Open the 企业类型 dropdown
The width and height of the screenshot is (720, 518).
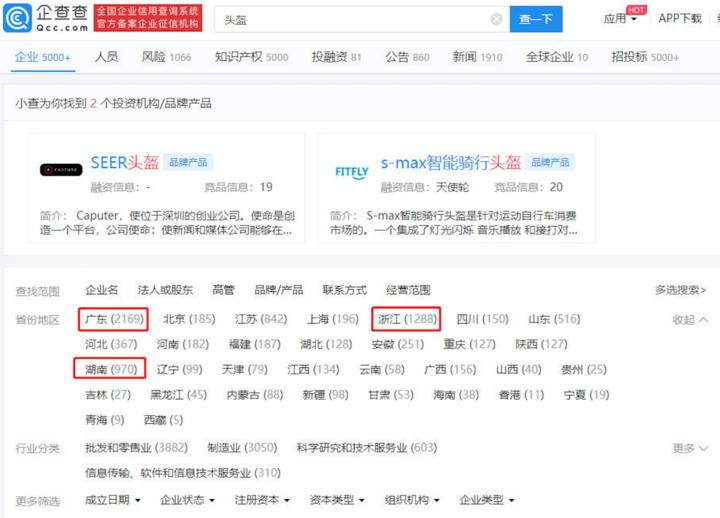coord(487,500)
